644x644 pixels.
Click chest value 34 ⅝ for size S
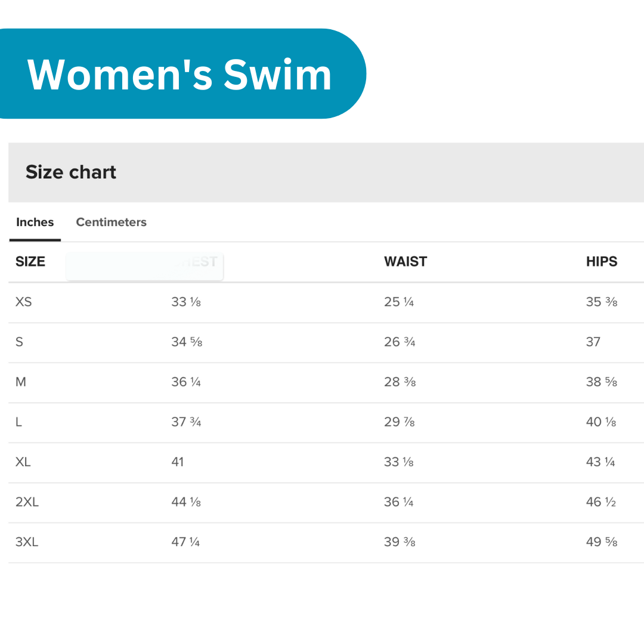coord(187,342)
